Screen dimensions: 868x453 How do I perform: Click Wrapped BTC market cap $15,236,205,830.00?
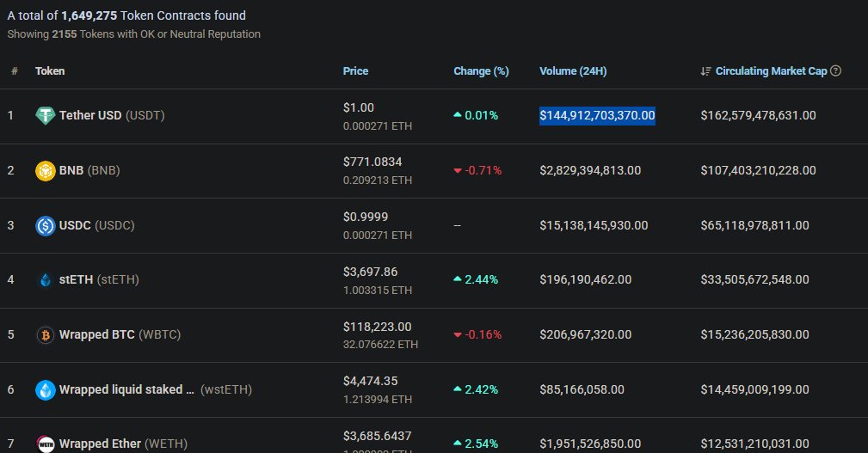pos(754,334)
